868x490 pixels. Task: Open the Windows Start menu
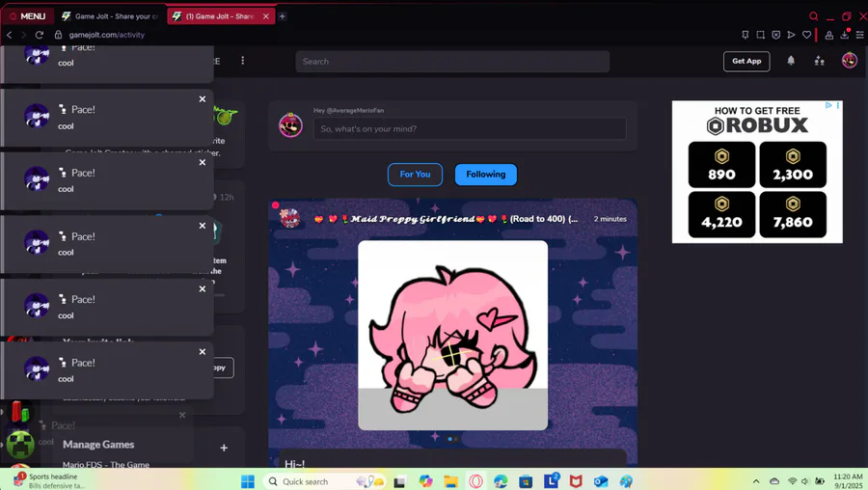[x=248, y=481]
